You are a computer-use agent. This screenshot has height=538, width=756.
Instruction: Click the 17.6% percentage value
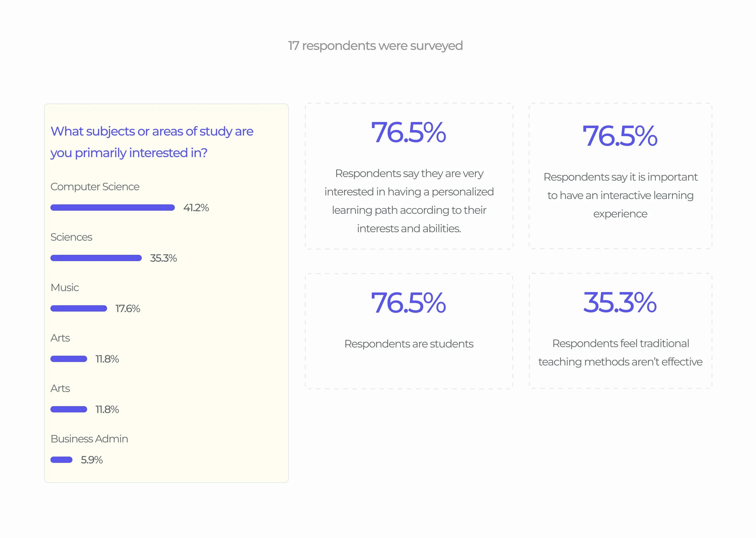(127, 308)
